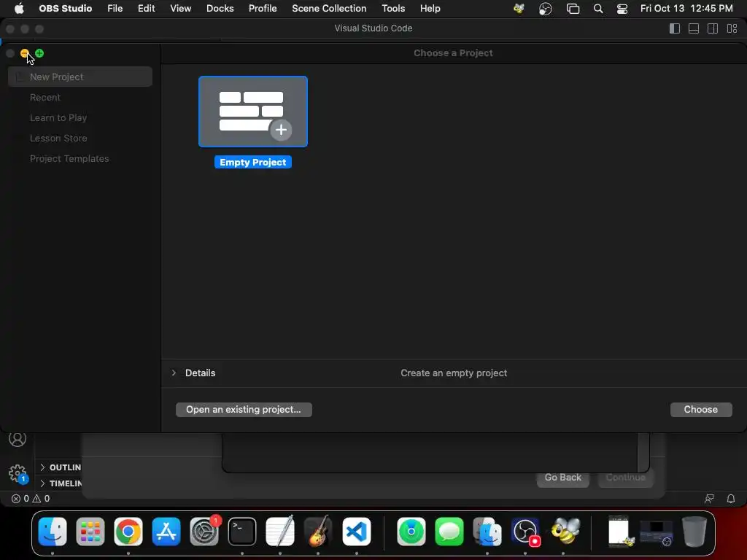Viewport: 747px width, 560px height.
Task: Open App Store from the Dock
Action: (x=166, y=532)
